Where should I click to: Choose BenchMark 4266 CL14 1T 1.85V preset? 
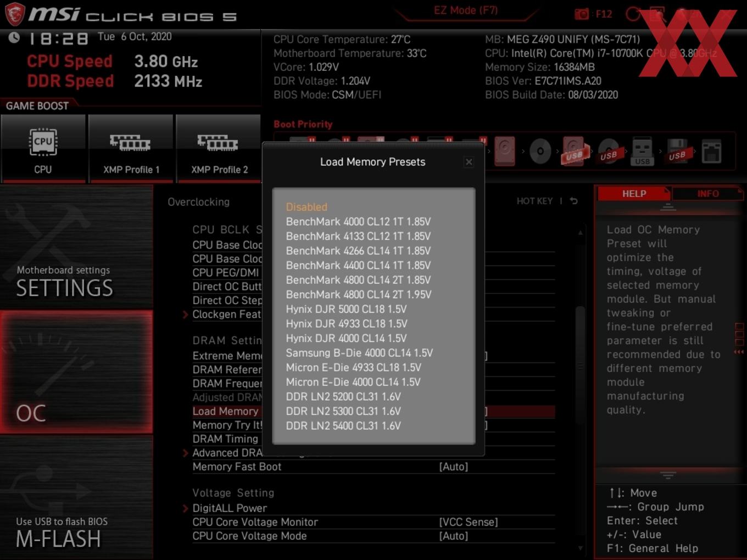click(x=358, y=251)
